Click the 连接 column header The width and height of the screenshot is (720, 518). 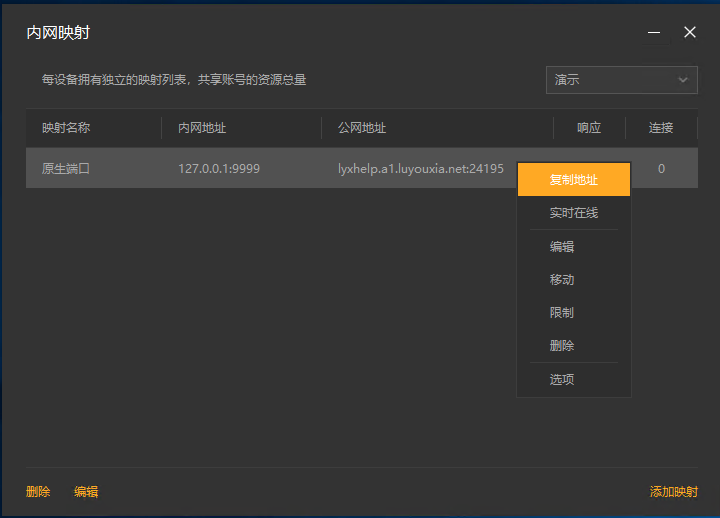point(661,128)
